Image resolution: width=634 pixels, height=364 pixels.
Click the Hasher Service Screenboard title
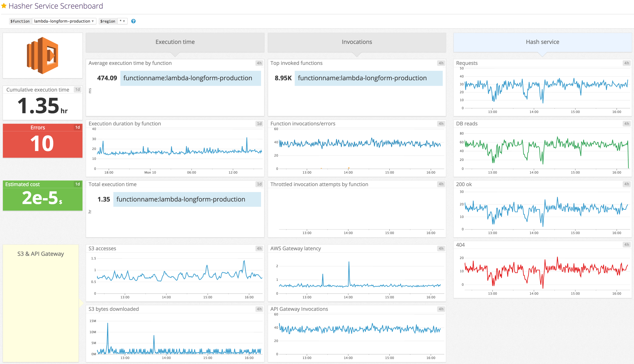pyautogui.click(x=56, y=6)
